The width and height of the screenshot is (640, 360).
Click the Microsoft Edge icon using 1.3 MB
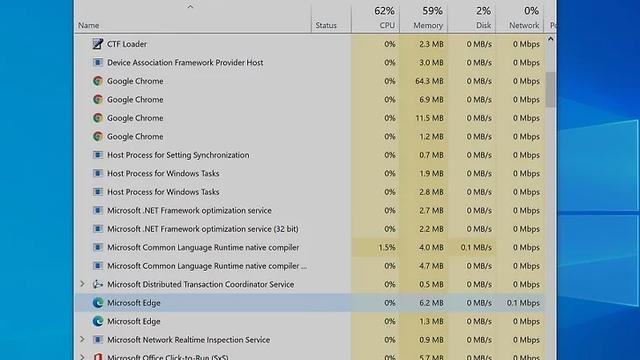(98, 321)
